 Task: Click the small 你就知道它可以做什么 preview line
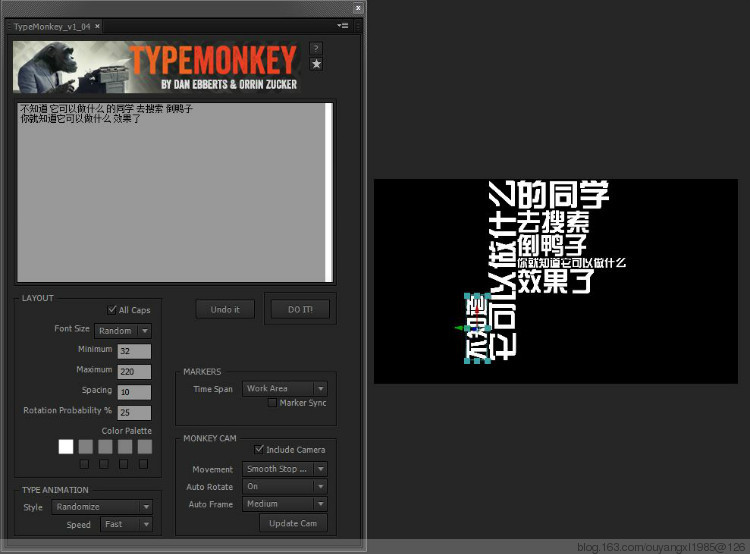pyautogui.click(x=572, y=263)
